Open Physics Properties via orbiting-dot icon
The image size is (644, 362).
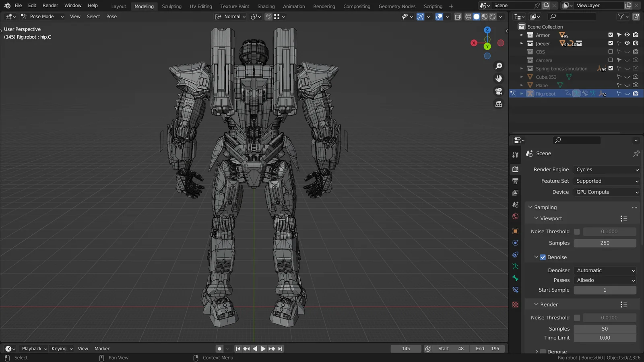[515, 243]
